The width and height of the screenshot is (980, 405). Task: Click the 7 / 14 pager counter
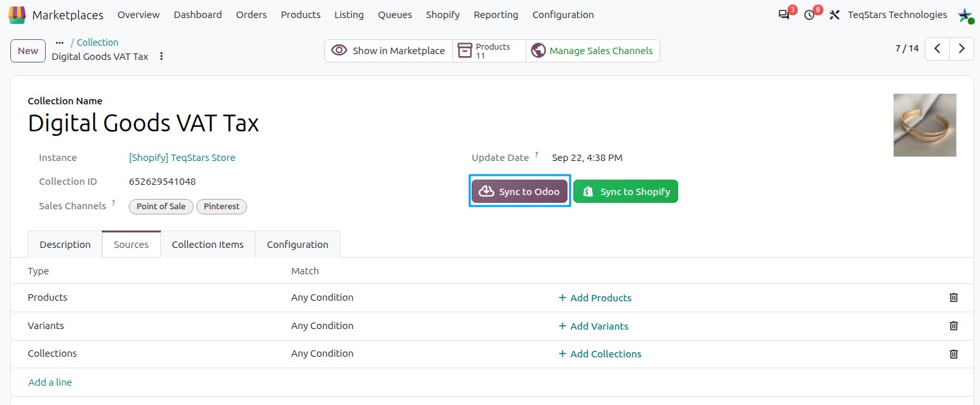click(907, 48)
